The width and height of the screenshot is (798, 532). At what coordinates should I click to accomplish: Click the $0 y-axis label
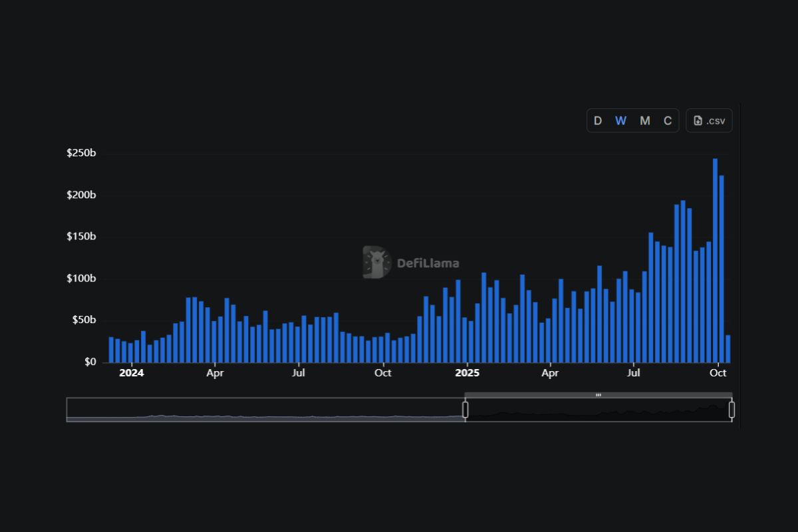point(90,362)
